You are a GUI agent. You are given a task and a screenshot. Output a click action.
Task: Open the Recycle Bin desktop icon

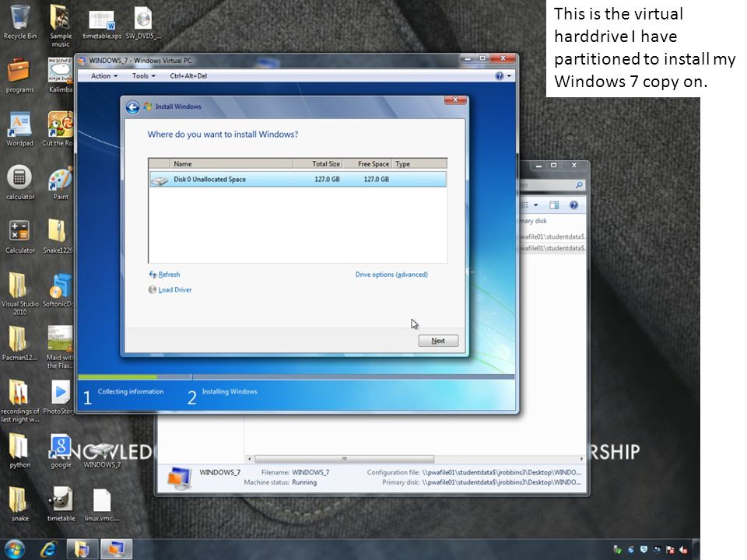click(19, 18)
